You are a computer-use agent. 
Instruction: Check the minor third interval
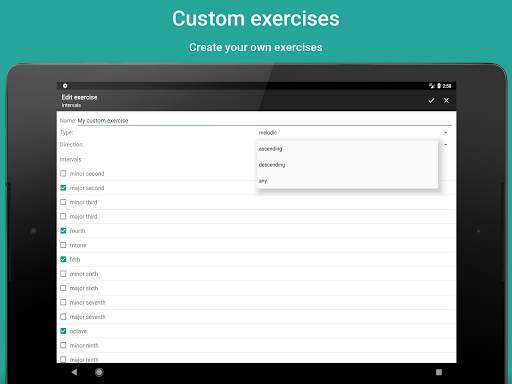click(x=63, y=202)
